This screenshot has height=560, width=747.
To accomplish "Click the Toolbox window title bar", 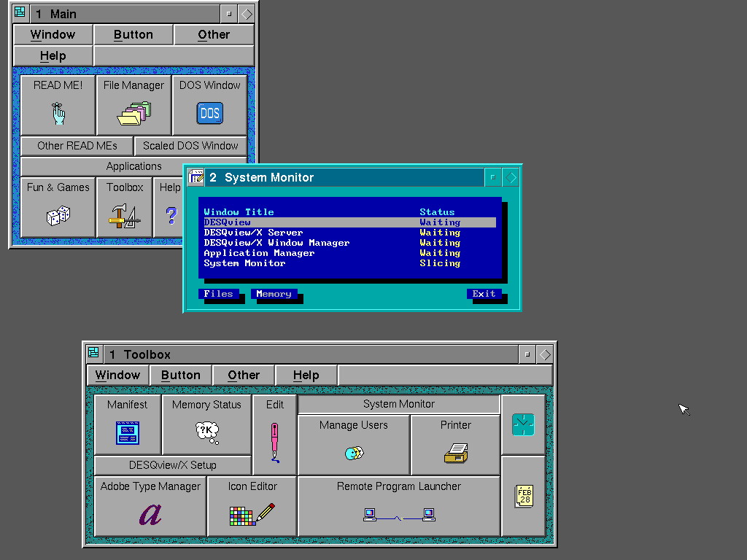I will coord(311,354).
